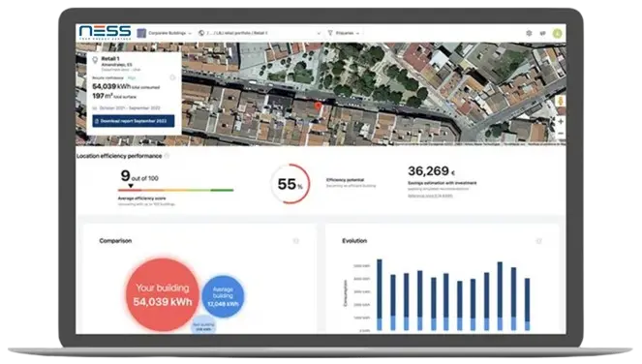Open the Evolution panel options icon
The width and height of the screenshot is (642, 364).
pos(538,241)
